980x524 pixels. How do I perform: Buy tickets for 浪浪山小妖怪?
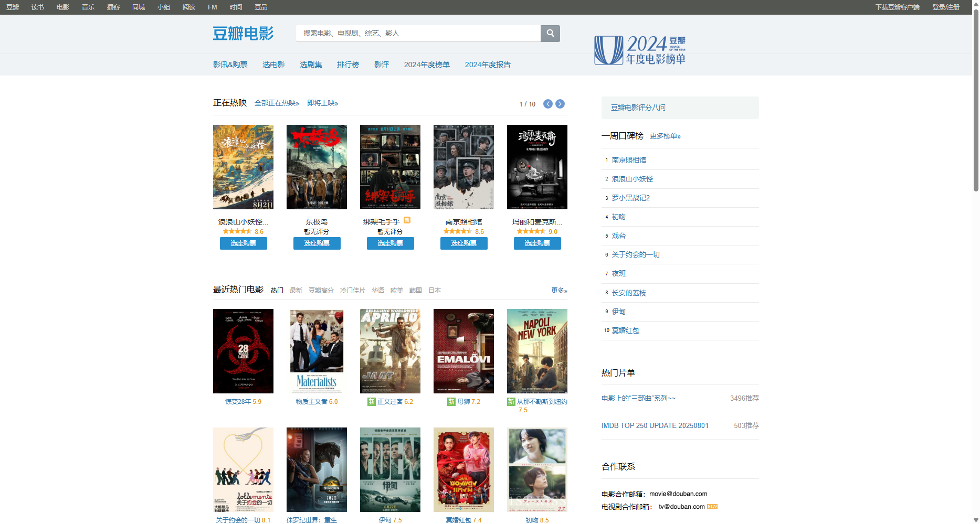click(x=243, y=243)
